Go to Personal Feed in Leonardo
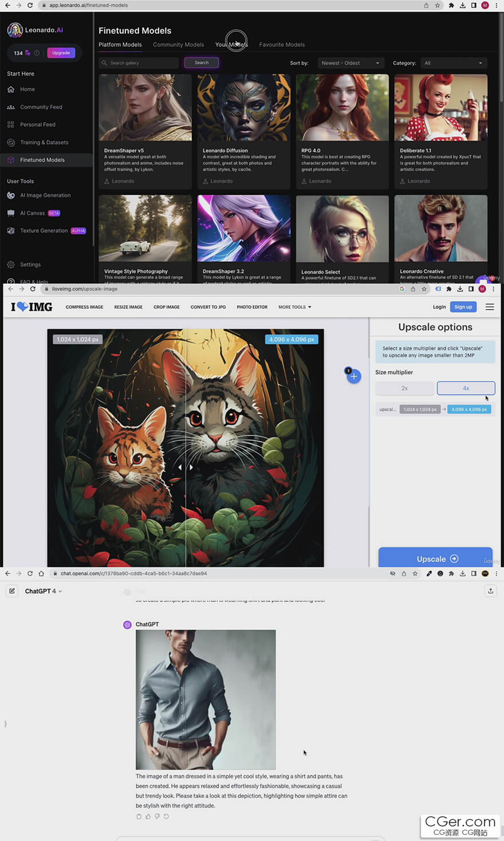Viewport: 504px width, 841px height. 38,124
